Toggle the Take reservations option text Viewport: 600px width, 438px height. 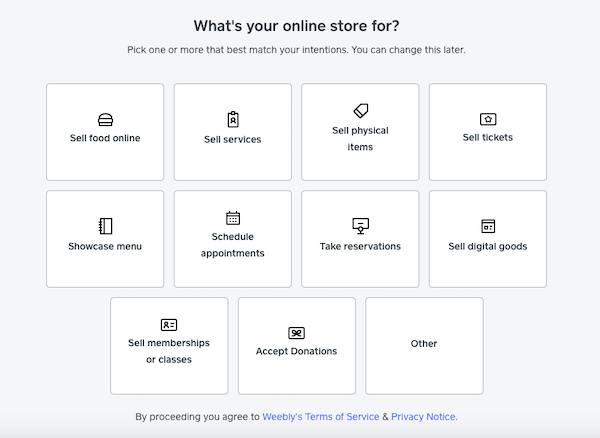point(360,246)
